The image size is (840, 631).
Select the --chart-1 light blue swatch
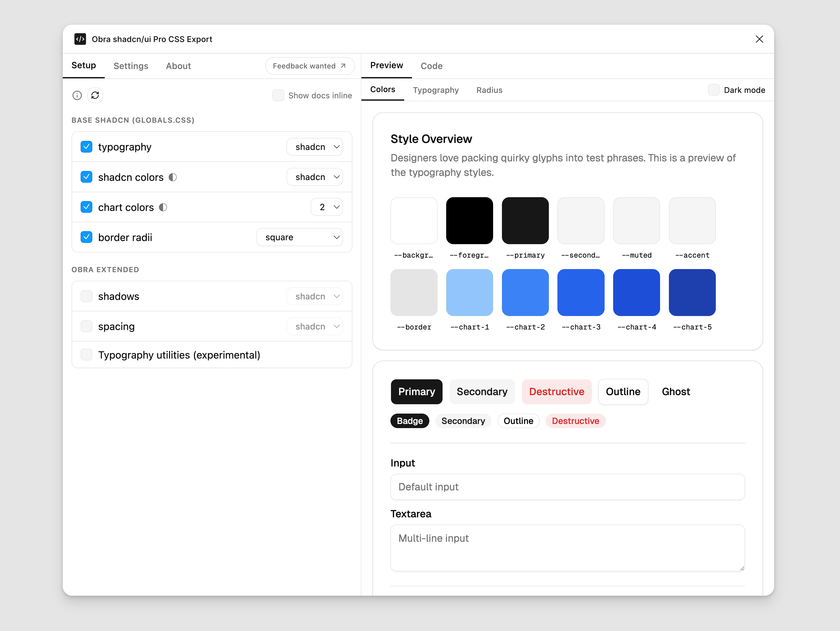(x=470, y=292)
